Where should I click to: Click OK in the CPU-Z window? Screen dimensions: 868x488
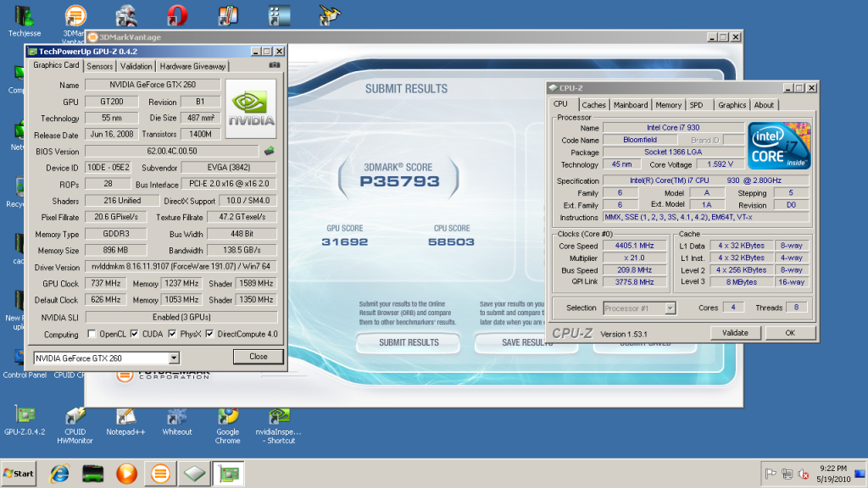pyautogui.click(x=790, y=333)
